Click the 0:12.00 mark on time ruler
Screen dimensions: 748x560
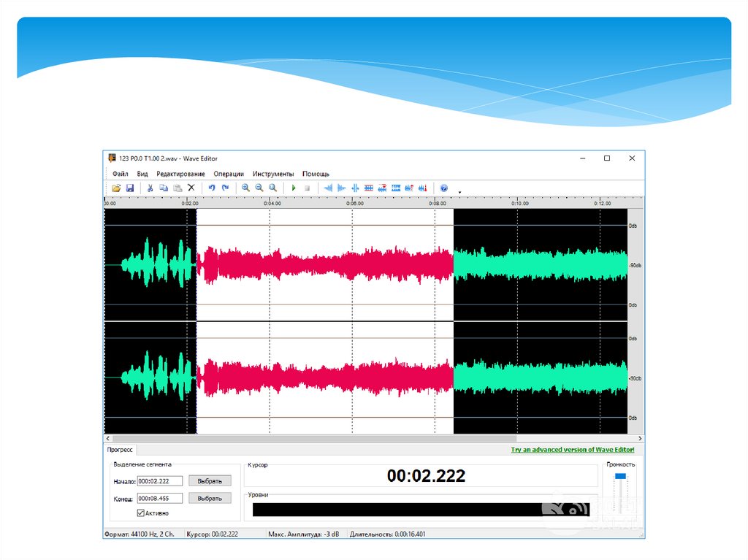[x=603, y=203]
